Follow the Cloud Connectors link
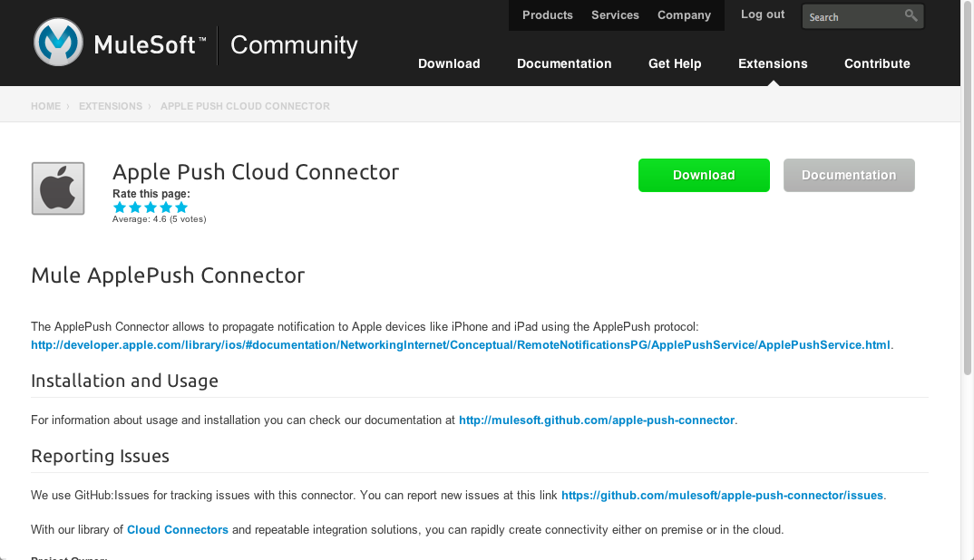The image size is (974, 560). click(x=178, y=529)
